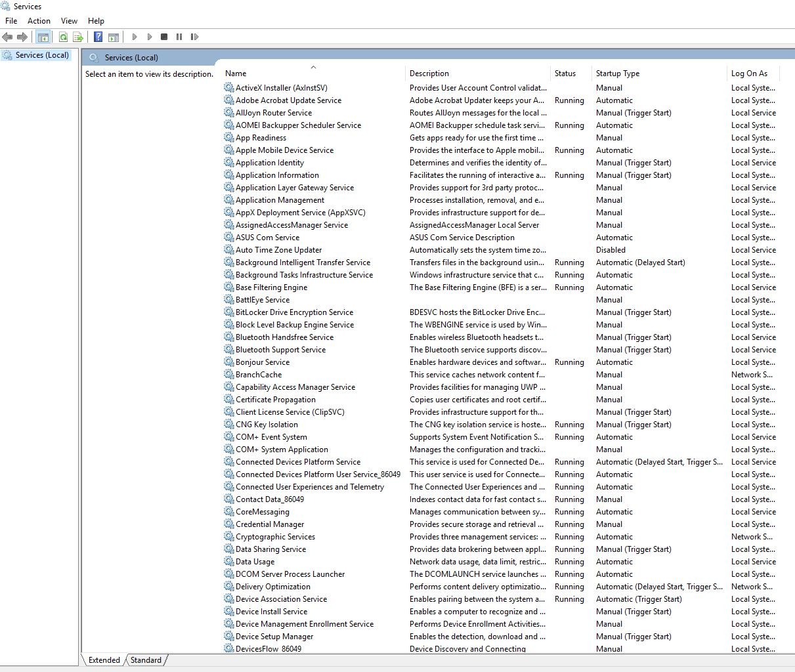Open Help via the blue question-mark icon
Image resolution: width=795 pixels, height=672 pixels.
click(98, 37)
